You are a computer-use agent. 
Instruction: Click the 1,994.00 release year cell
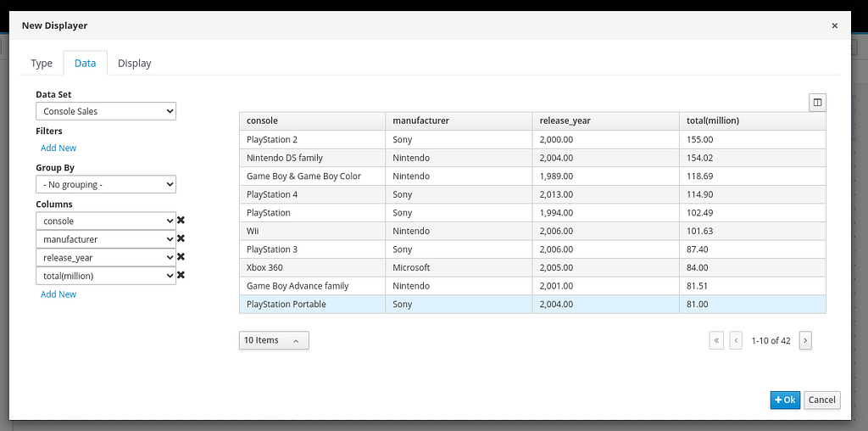coord(605,213)
